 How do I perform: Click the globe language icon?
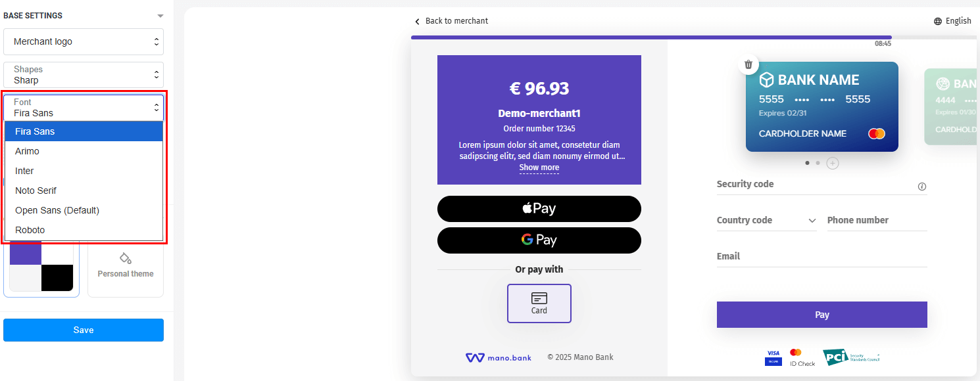point(938,21)
